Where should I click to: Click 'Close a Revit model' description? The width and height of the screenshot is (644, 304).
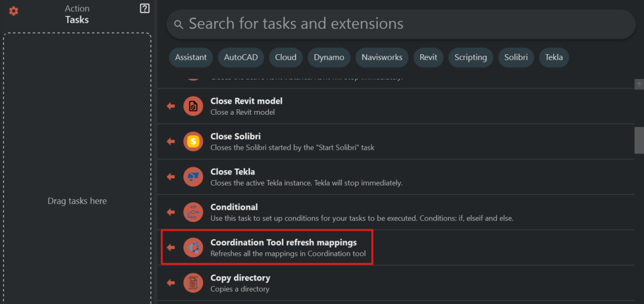pyautogui.click(x=242, y=112)
